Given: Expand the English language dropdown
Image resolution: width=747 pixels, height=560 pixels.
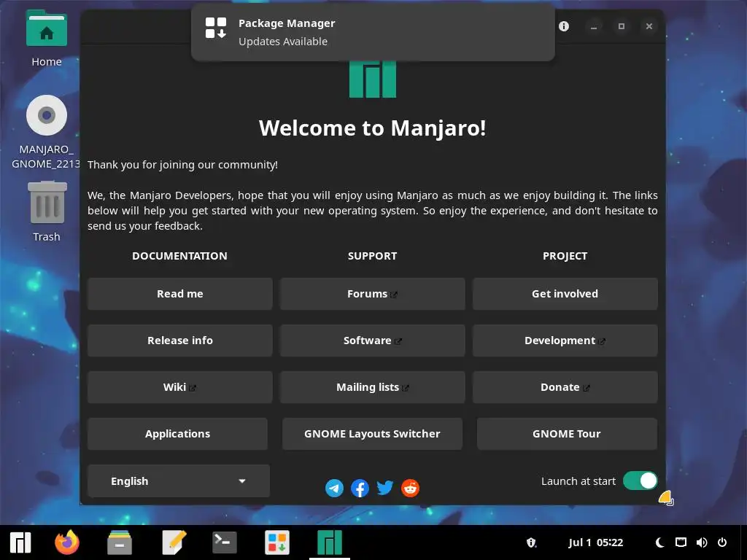Looking at the screenshot, I should point(179,481).
